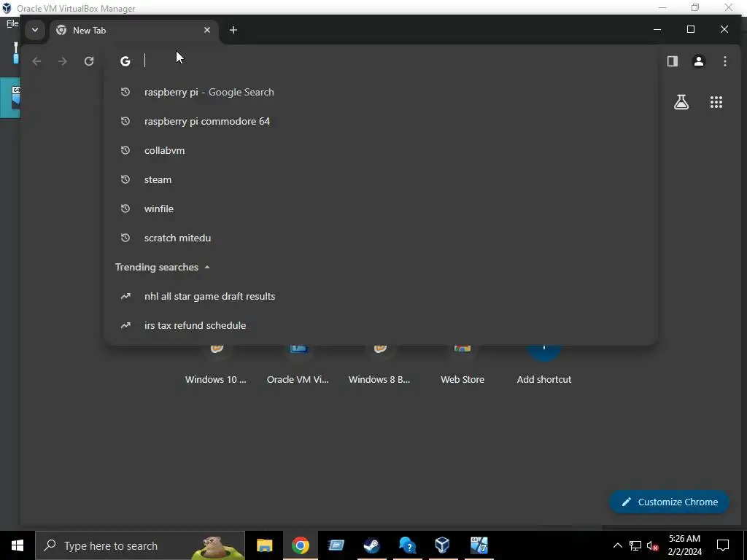Choose the 'steam' history suggestion
The width and height of the screenshot is (747, 560).
click(381, 179)
